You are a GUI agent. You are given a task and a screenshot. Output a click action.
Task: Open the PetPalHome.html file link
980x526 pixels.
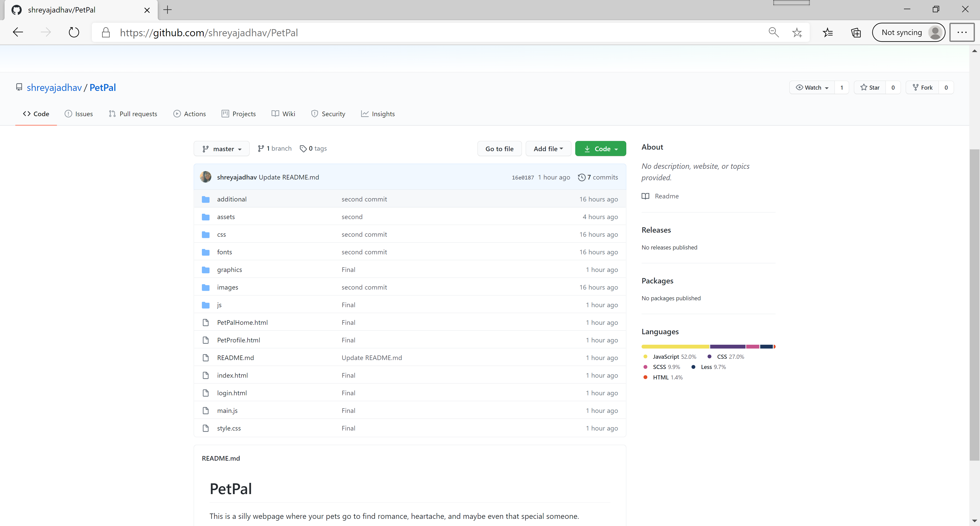click(x=242, y=322)
